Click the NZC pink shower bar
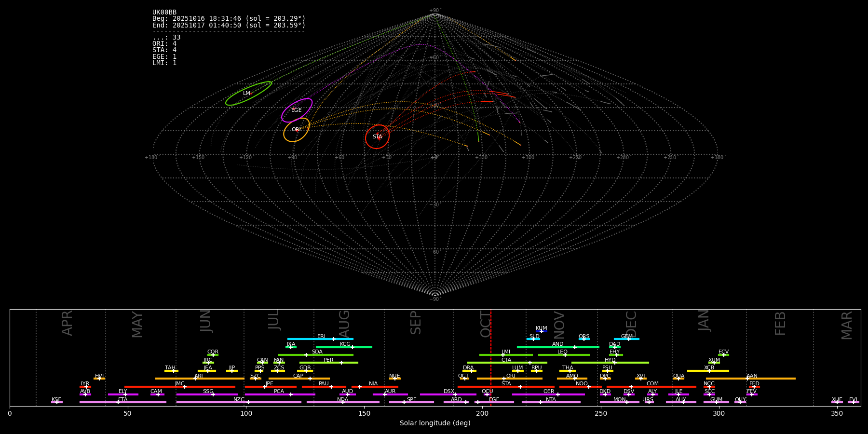Screen dimensions: 868x434 (239, 402)
